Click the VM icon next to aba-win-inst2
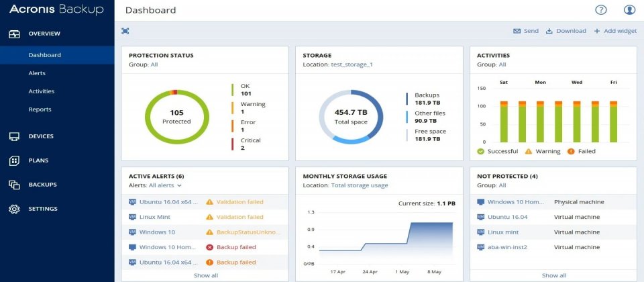The width and height of the screenshot is (644, 282). 480,247
